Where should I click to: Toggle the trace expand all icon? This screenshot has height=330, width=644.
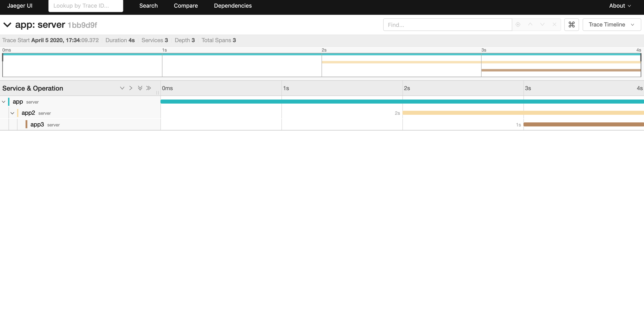click(x=139, y=88)
